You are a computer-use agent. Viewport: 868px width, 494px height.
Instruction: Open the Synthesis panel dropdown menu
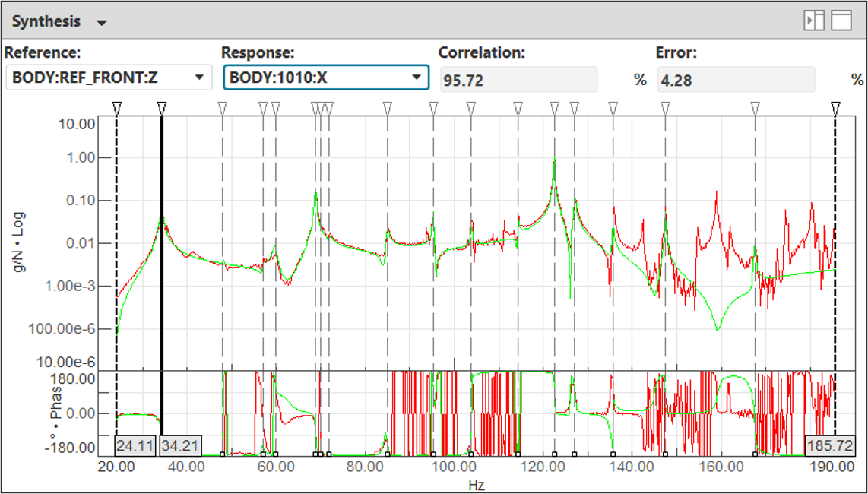pyautogui.click(x=102, y=23)
